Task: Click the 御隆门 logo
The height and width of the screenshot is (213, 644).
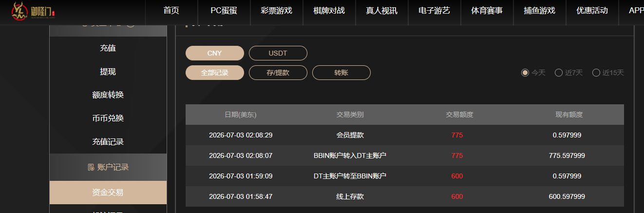Action: pos(33,12)
